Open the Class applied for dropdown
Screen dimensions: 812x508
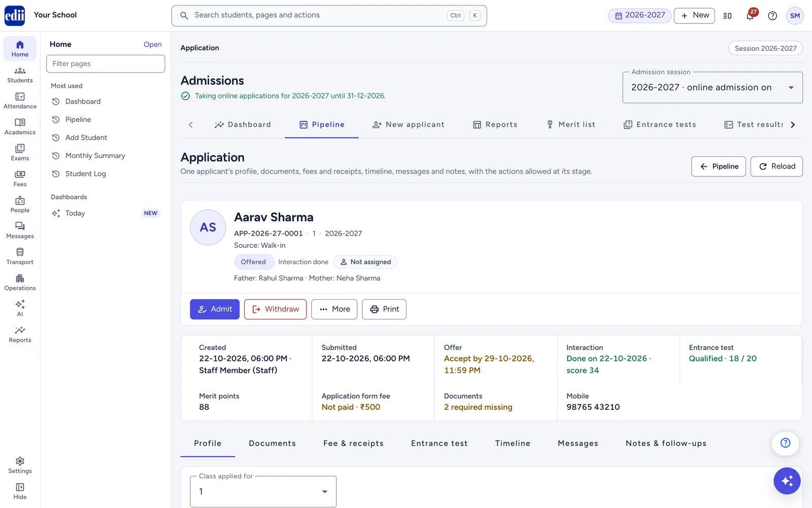(x=263, y=491)
